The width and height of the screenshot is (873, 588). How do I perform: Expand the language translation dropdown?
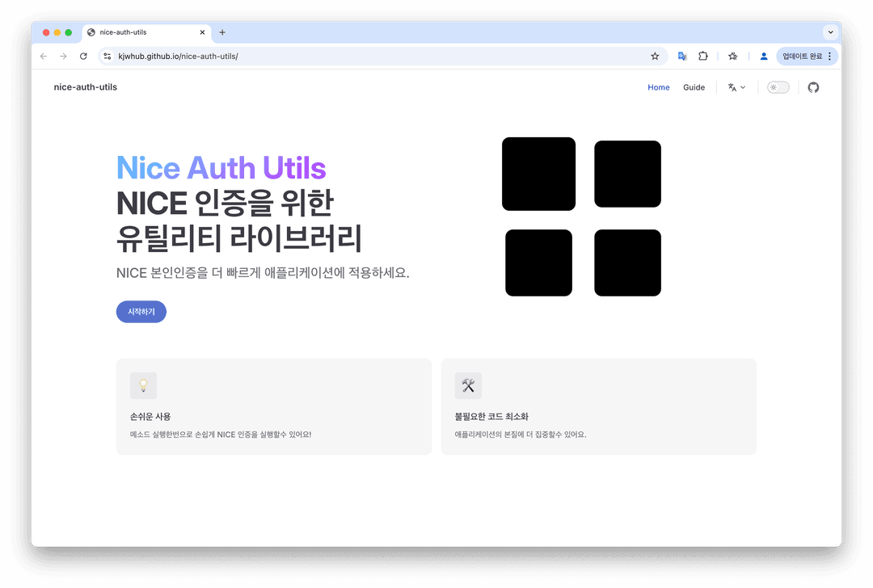click(736, 87)
